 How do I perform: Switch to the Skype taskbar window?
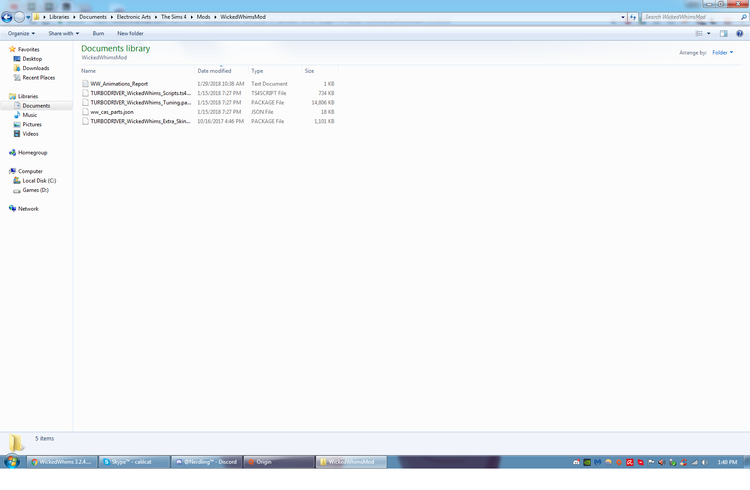pyautogui.click(x=134, y=462)
